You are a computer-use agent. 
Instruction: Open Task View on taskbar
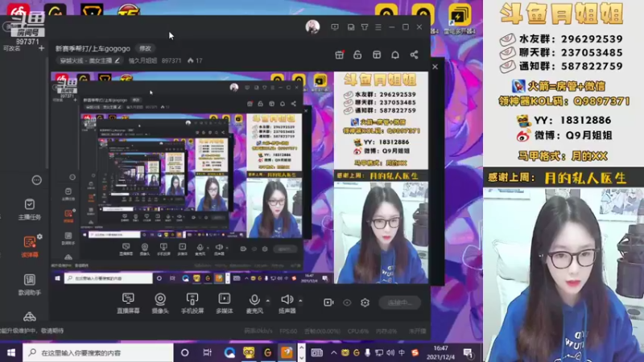tap(208, 352)
